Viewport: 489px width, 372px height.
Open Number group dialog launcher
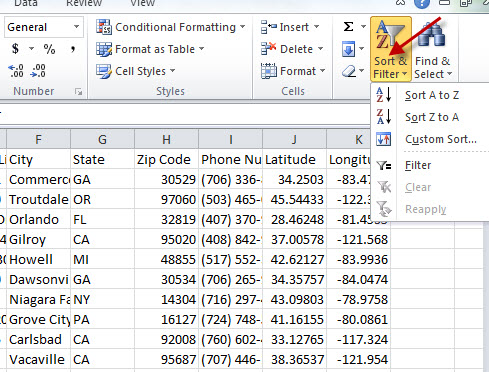(x=79, y=92)
